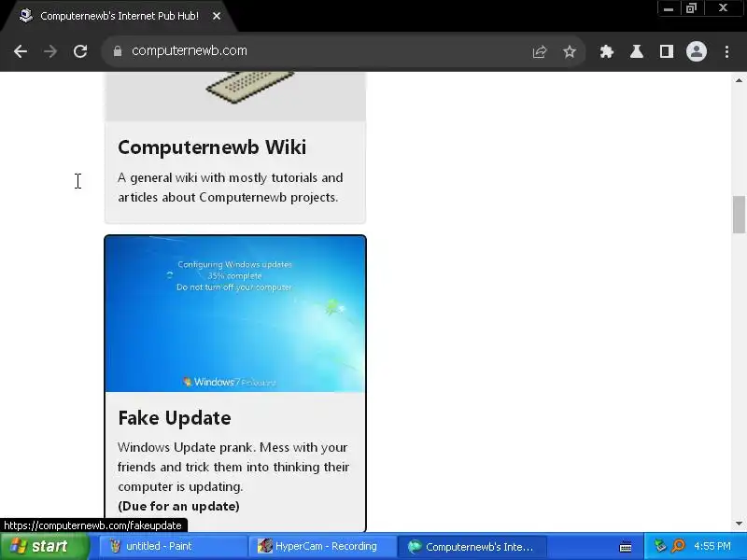Click the network computer tray icon
Viewport: 747px width, 560px height.
point(660,546)
